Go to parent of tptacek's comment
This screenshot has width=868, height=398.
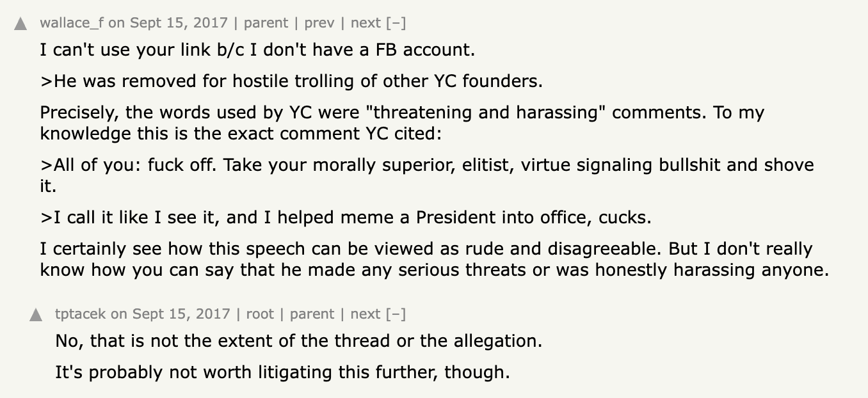[312, 314]
